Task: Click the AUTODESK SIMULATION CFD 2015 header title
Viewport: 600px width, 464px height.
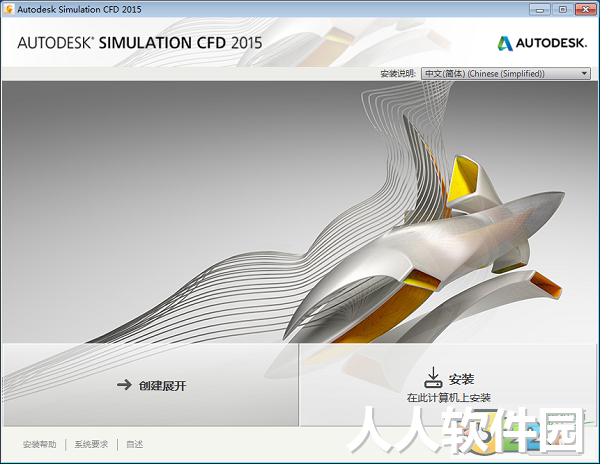Action: 140,43
